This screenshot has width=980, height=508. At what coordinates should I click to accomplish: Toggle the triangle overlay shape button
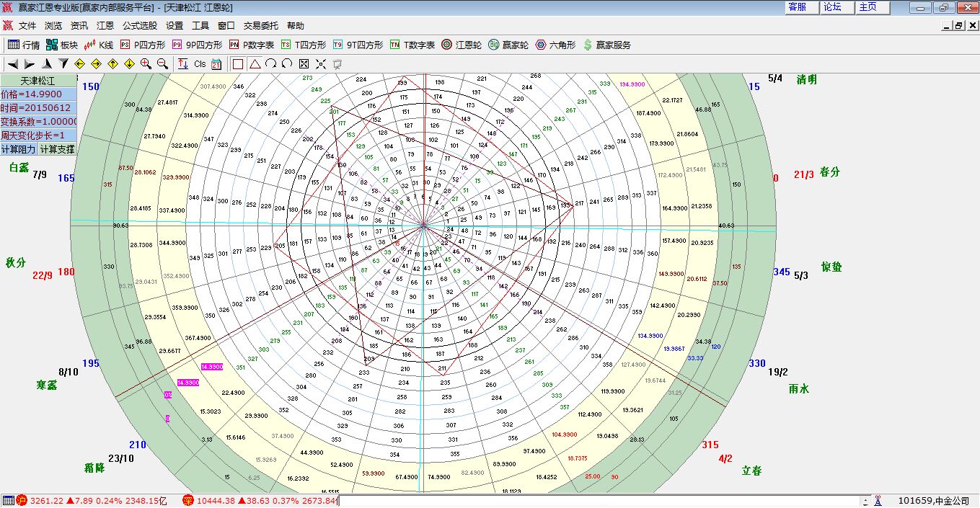[255, 64]
